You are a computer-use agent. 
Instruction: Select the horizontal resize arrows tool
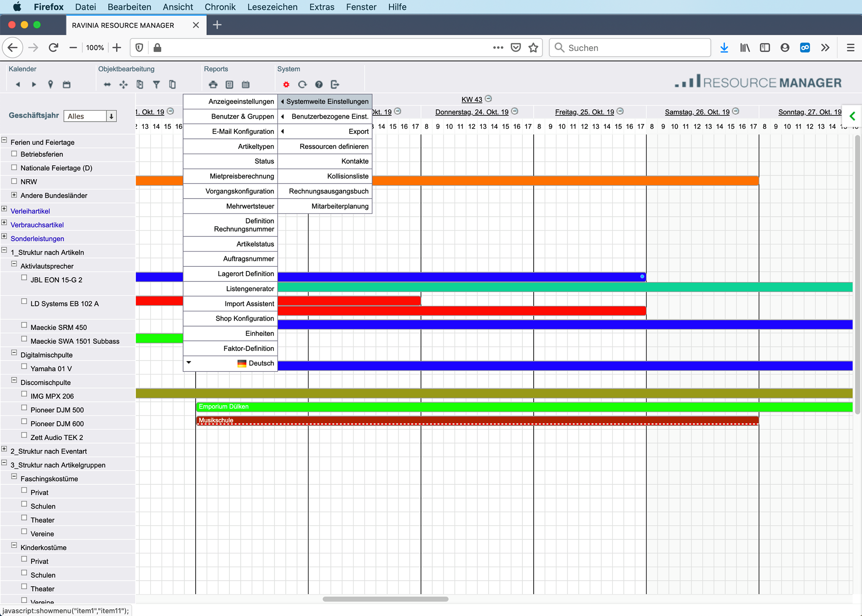[107, 85]
